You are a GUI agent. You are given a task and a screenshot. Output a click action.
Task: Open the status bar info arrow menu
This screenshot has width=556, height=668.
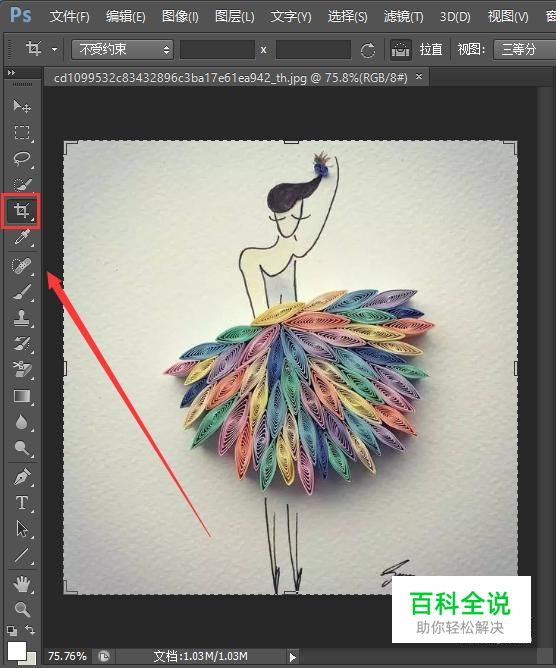point(293,657)
